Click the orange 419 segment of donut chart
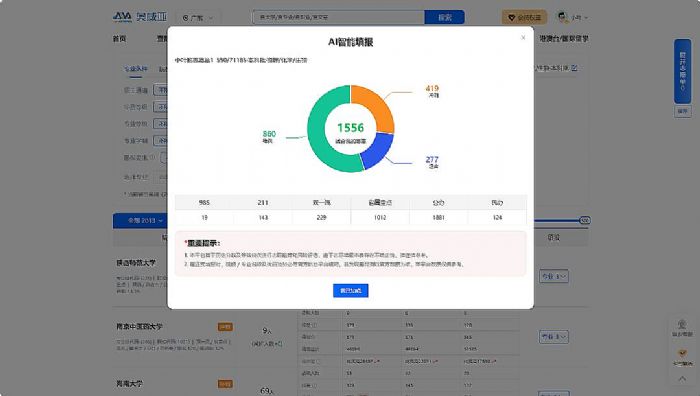 tap(375, 107)
